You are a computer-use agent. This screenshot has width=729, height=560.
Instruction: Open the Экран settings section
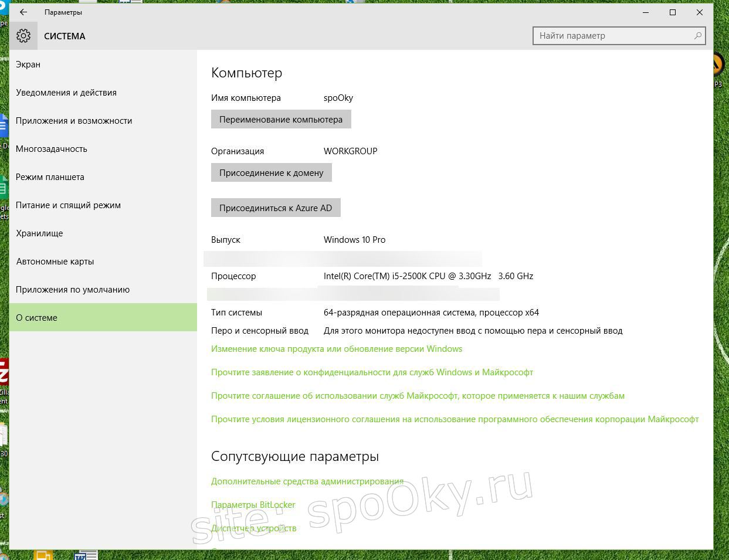coord(103,65)
